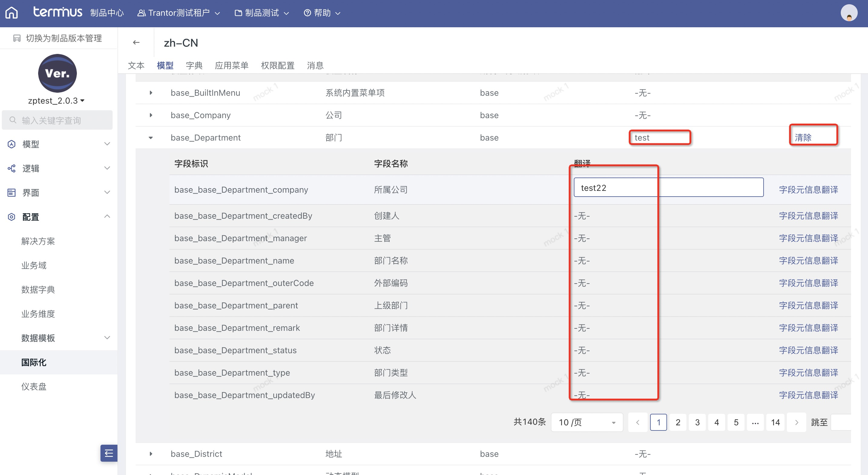Click the -无- translation for Department_createdBy
This screenshot has height=475, width=868.
(x=582, y=216)
